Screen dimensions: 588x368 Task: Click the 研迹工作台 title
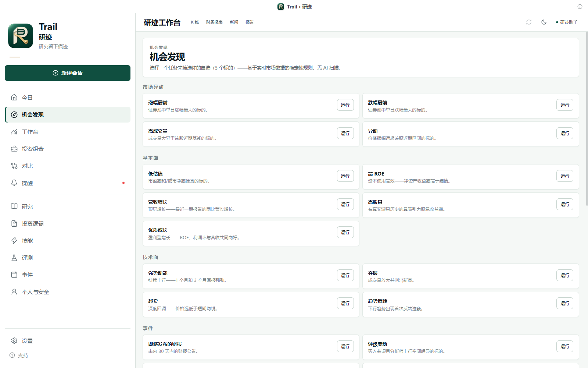(162, 22)
